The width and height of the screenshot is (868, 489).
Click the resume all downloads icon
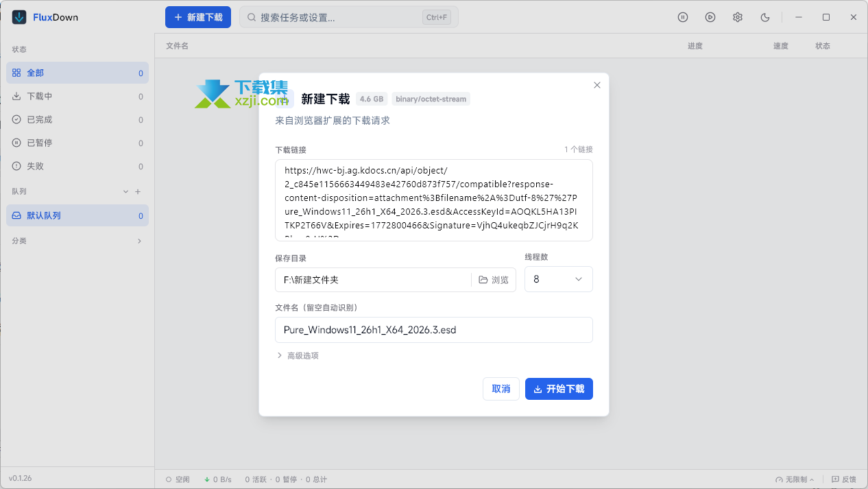[710, 17]
